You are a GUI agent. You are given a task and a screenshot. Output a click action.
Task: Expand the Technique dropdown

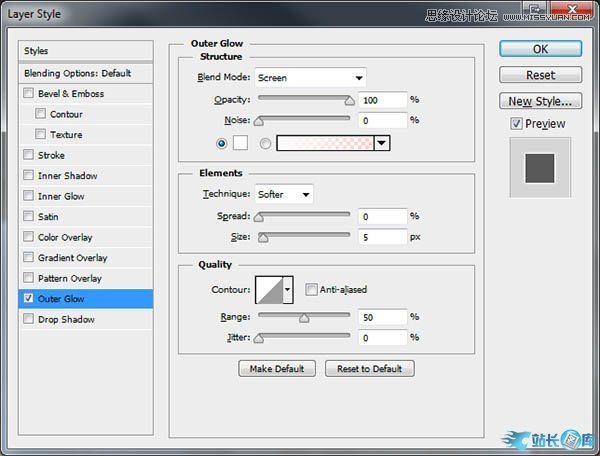click(284, 194)
